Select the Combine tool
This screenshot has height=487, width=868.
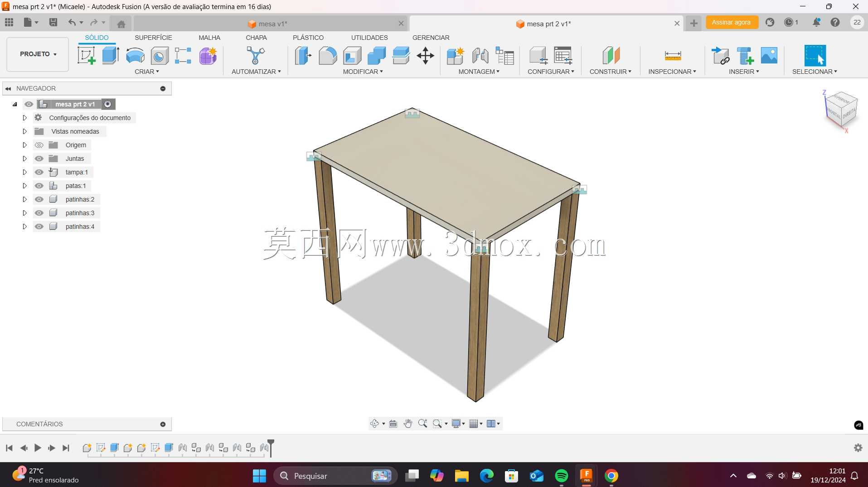[x=377, y=56]
